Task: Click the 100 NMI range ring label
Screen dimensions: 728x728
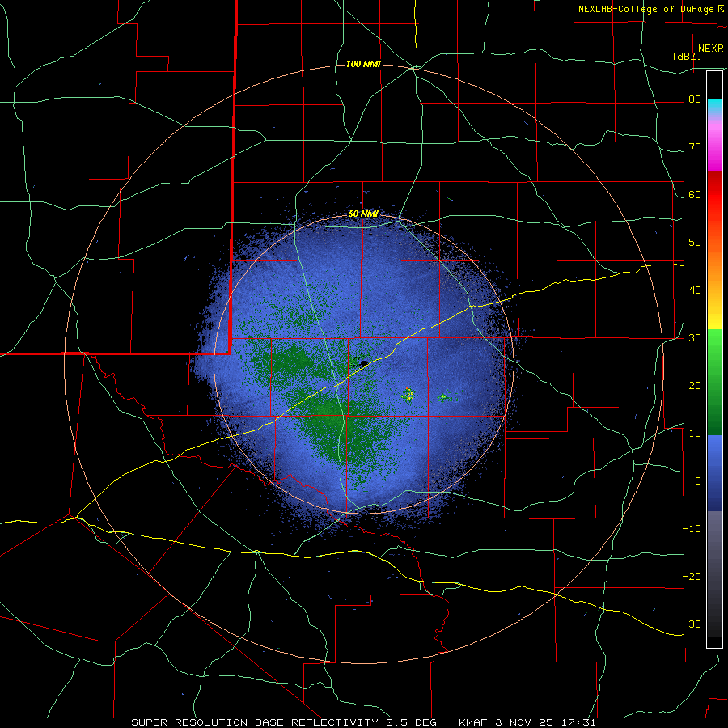Action: coord(363,64)
